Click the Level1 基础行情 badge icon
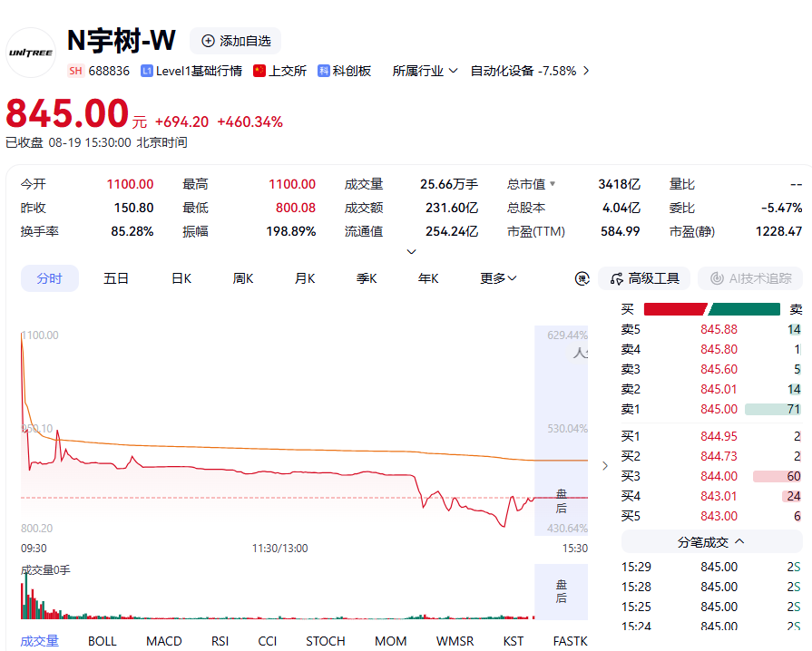 click(147, 71)
